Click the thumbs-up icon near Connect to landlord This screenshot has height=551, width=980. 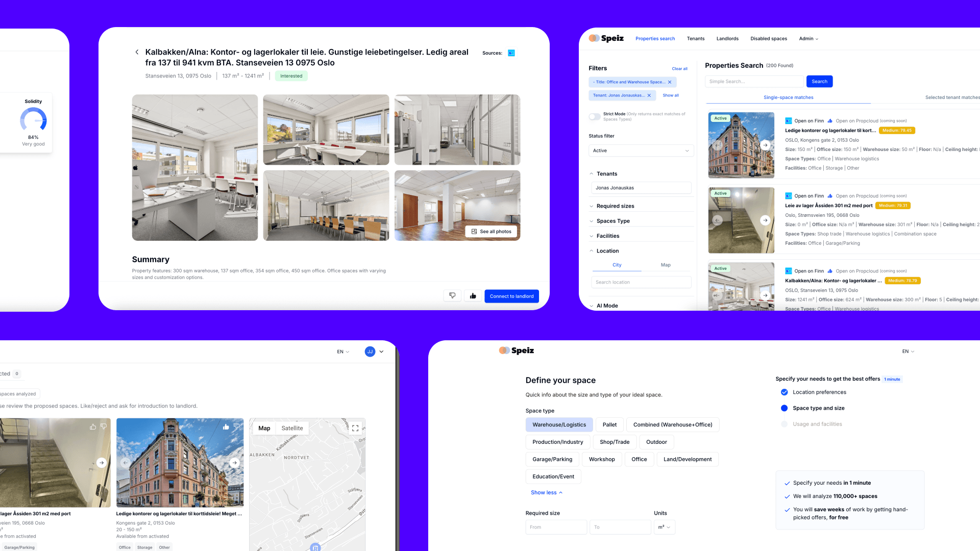point(473,296)
